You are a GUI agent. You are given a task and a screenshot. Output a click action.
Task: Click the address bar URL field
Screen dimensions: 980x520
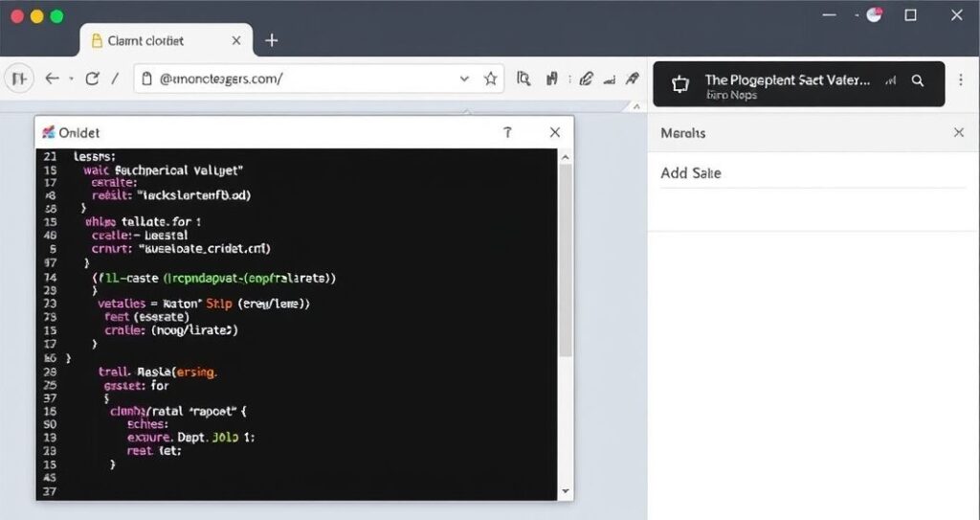click(297, 79)
